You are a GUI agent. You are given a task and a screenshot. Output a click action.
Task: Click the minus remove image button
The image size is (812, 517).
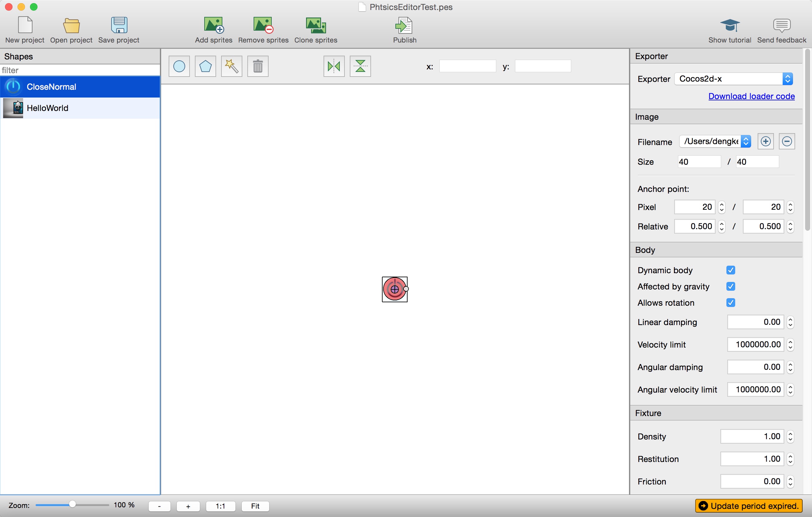click(x=787, y=141)
